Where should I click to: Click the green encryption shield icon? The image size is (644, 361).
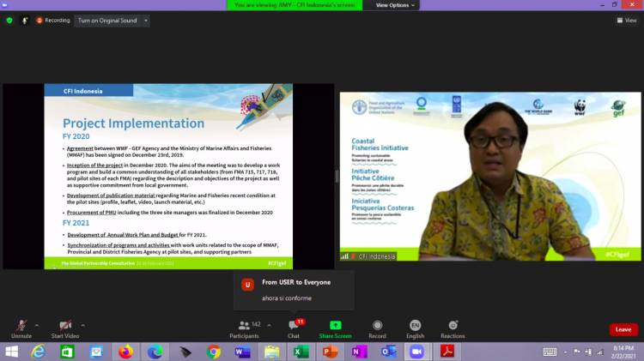pos(9,21)
